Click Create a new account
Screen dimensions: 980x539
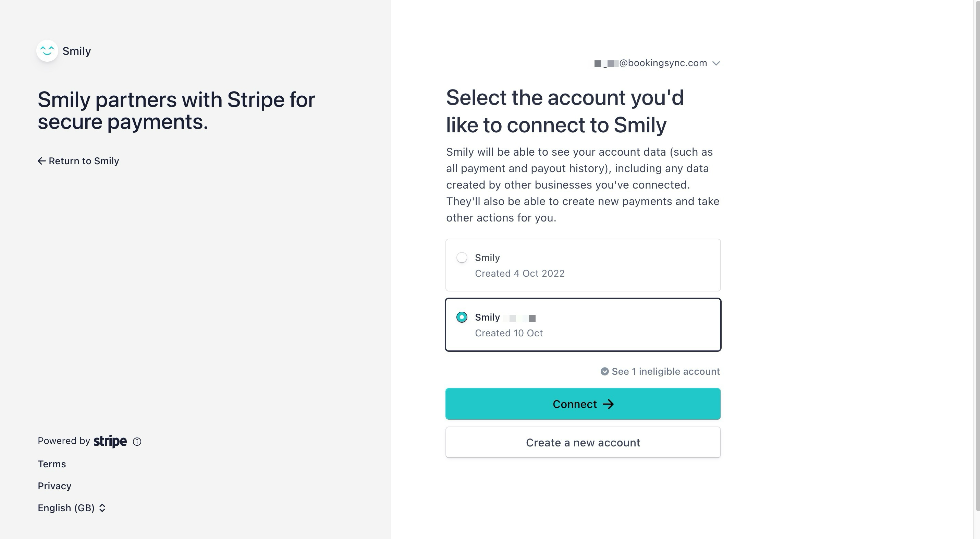(x=583, y=442)
